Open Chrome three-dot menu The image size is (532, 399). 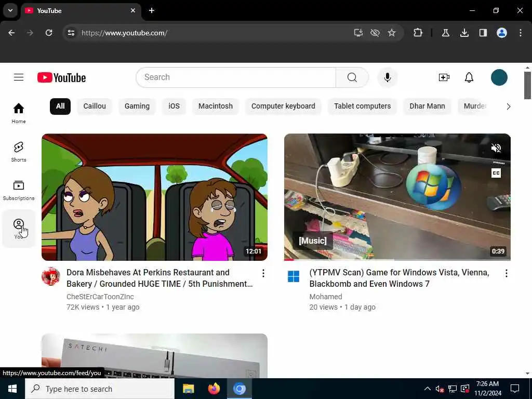(x=521, y=33)
